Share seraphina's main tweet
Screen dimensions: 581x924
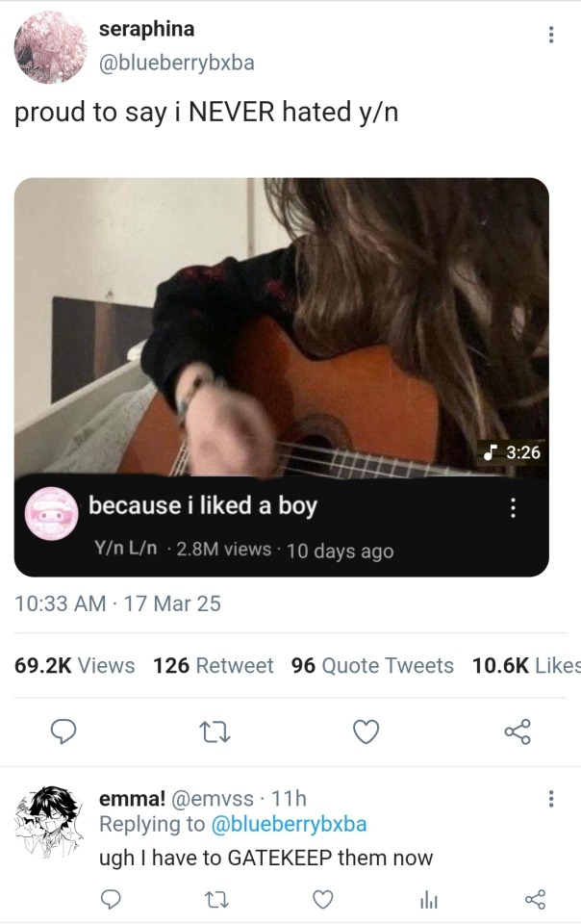pos(518,733)
